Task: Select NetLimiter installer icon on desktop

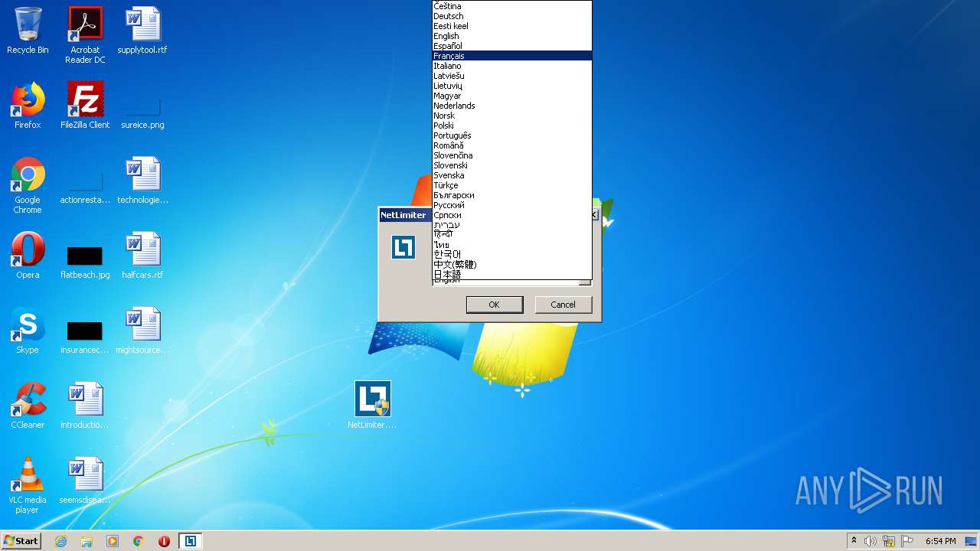Action: (x=373, y=406)
